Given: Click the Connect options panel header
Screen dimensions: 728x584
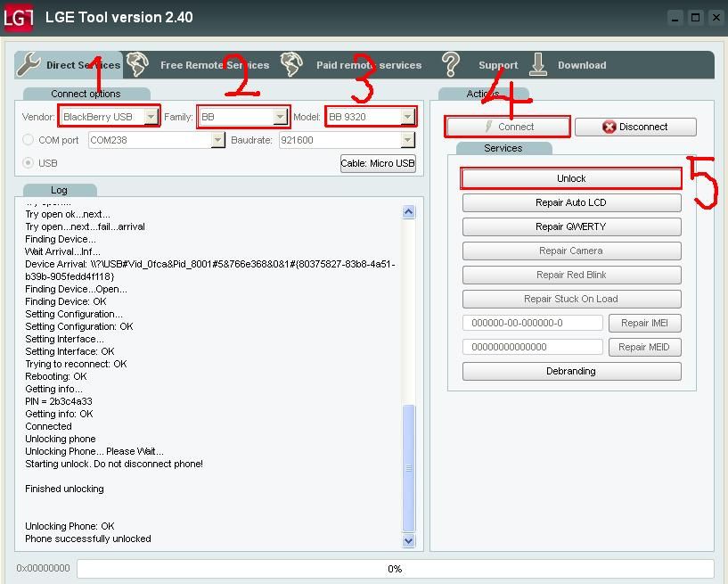Looking at the screenshot, I should (x=86, y=94).
